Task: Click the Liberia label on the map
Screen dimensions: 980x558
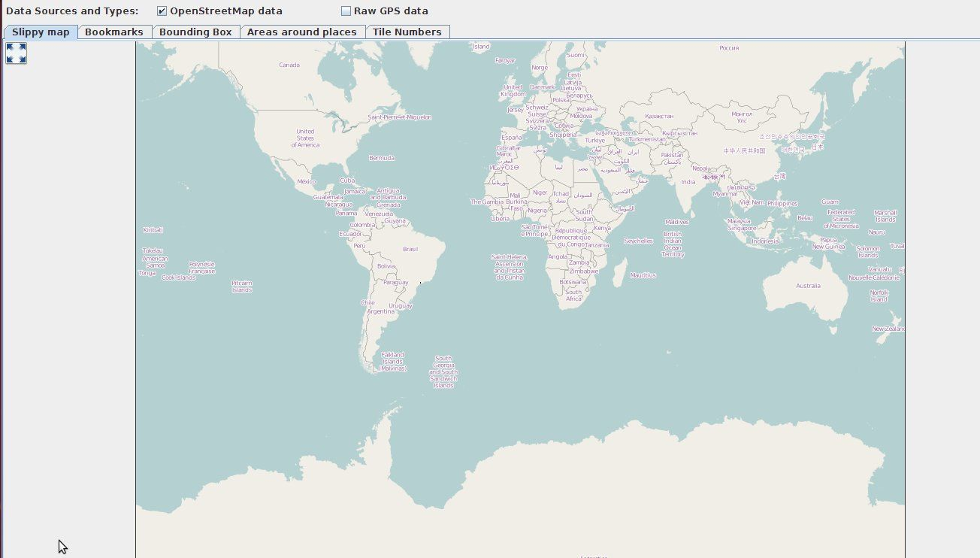Action: [x=500, y=219]
